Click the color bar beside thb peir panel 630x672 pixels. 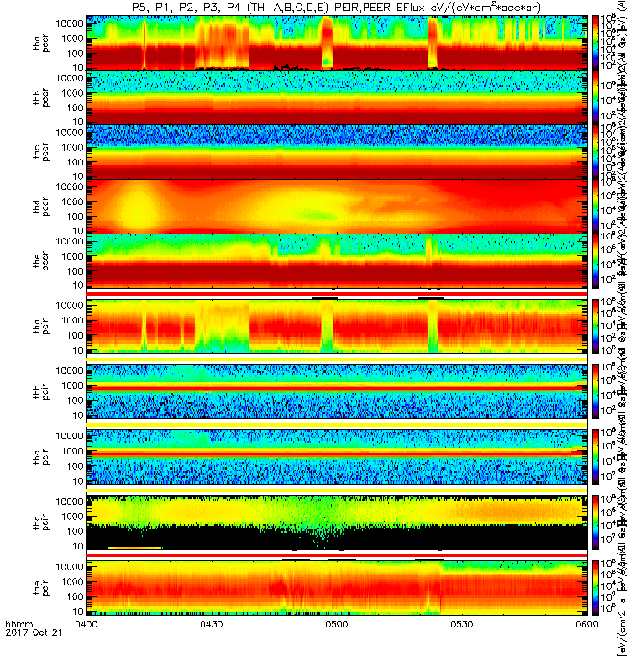596,391
